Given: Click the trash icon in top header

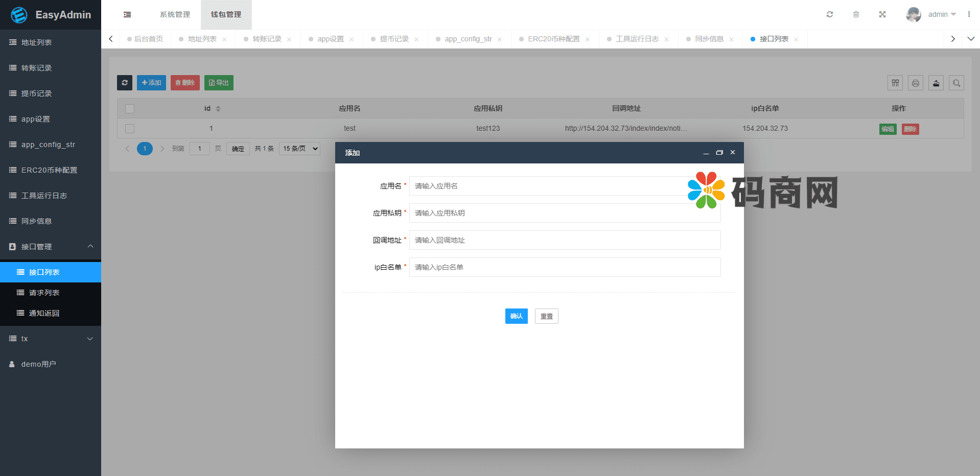Looking at the screenshot, I should [x=856, y=14].
